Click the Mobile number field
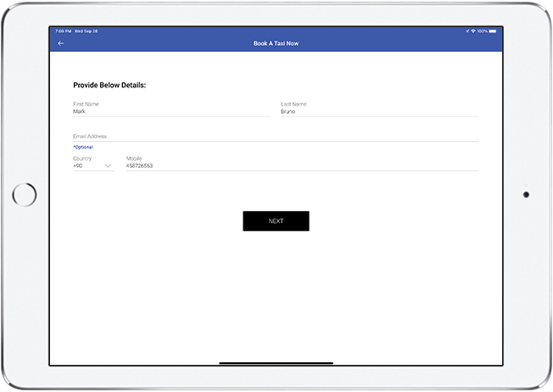The height and width of the screenshot is (392, 553). click(x=302, y=164)
